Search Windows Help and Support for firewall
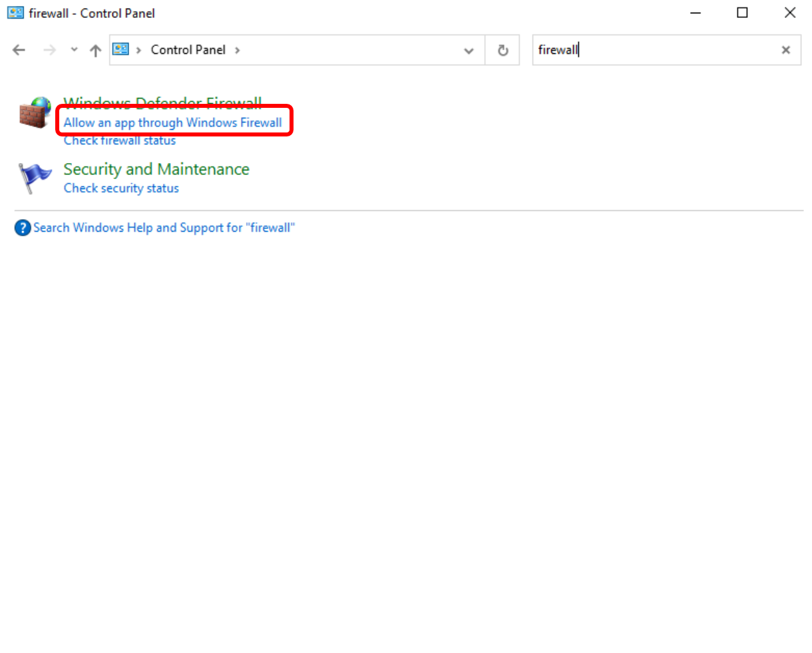Image resolution: width=812 pixels, height=653 pixels. [x=164, y=228]
